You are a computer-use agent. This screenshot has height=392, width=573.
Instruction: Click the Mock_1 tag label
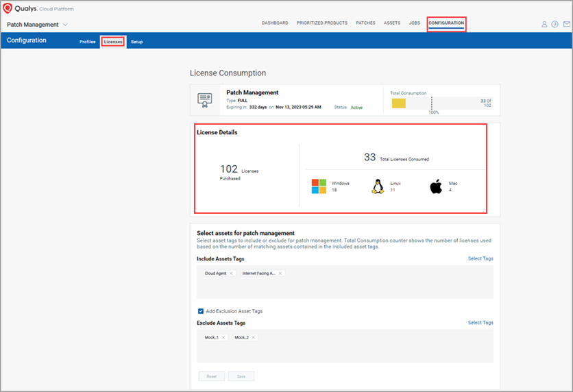pyautogui.click(x=211, y=338)
